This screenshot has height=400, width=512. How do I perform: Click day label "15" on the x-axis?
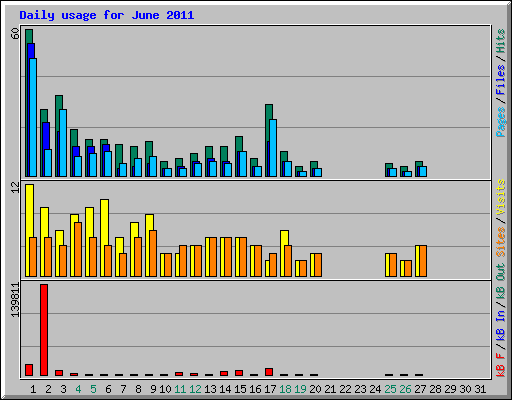(x=240, y=389)
